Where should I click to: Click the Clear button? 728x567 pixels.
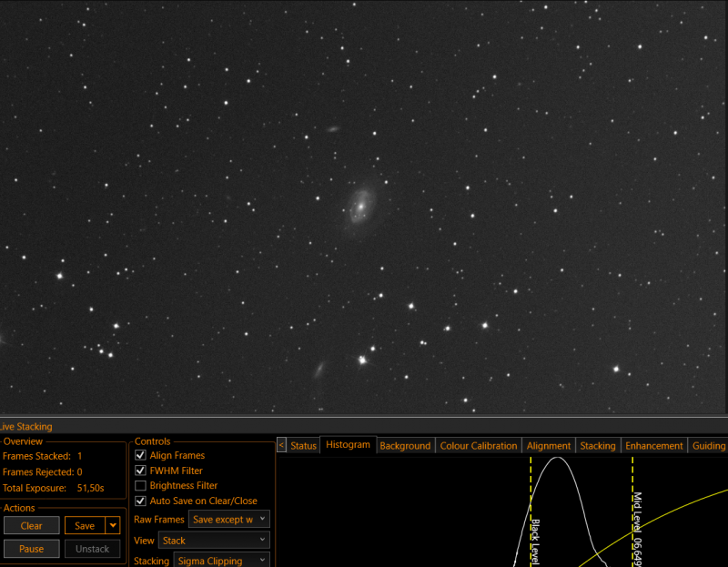click(32, 526)
